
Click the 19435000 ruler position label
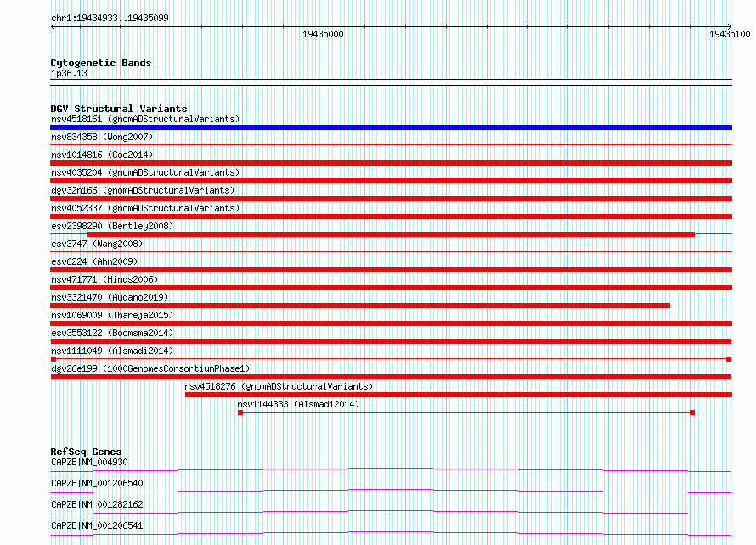pyautogui.click(x=323, y=34)
